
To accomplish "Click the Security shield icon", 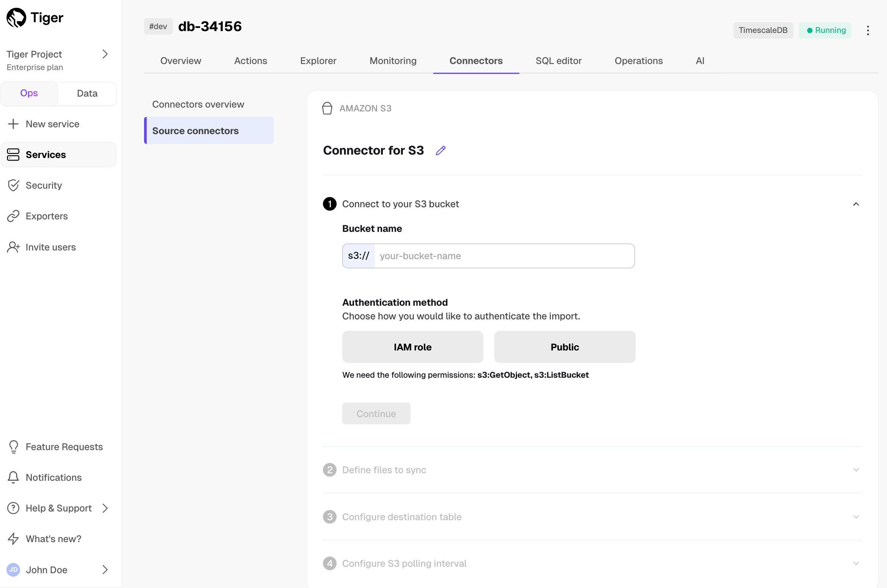I will click(13, 185).
